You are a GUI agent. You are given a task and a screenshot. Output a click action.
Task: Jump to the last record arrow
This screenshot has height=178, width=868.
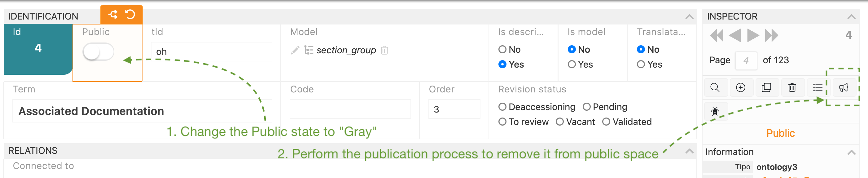(771, 35)
